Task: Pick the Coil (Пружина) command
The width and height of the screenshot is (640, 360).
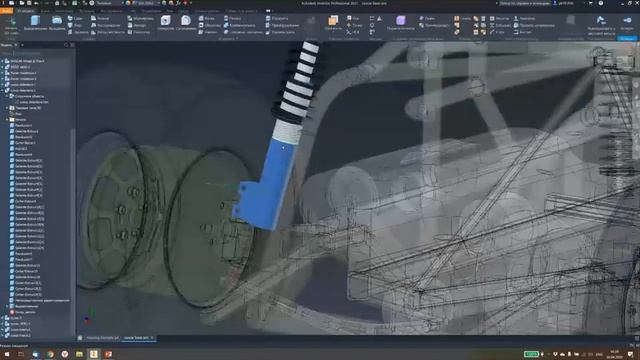Action: pos(78,32)
